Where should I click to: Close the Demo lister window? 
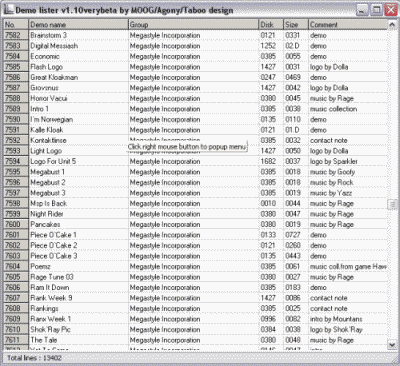(x=391, y=10)
